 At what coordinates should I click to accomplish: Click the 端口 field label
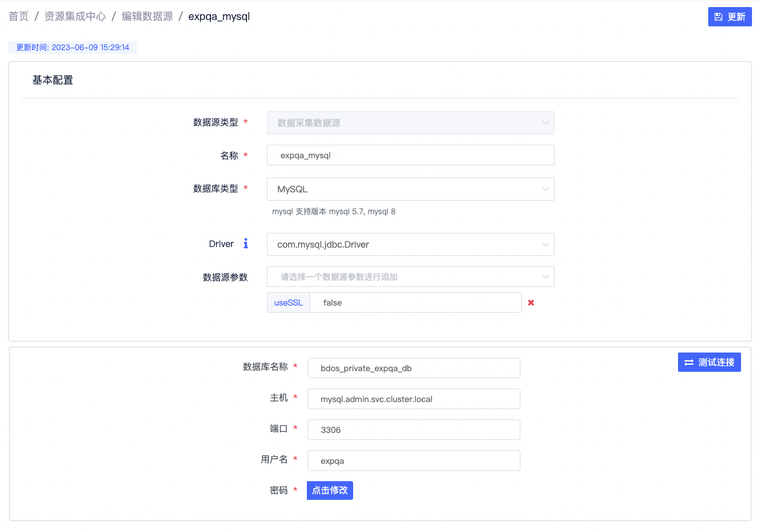[x=279, y=428]
